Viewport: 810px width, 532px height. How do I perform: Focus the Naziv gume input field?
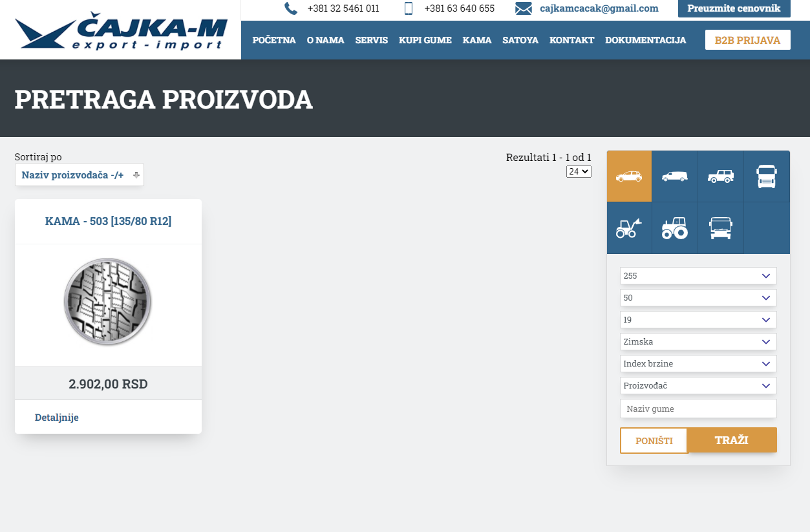(698, 409)
